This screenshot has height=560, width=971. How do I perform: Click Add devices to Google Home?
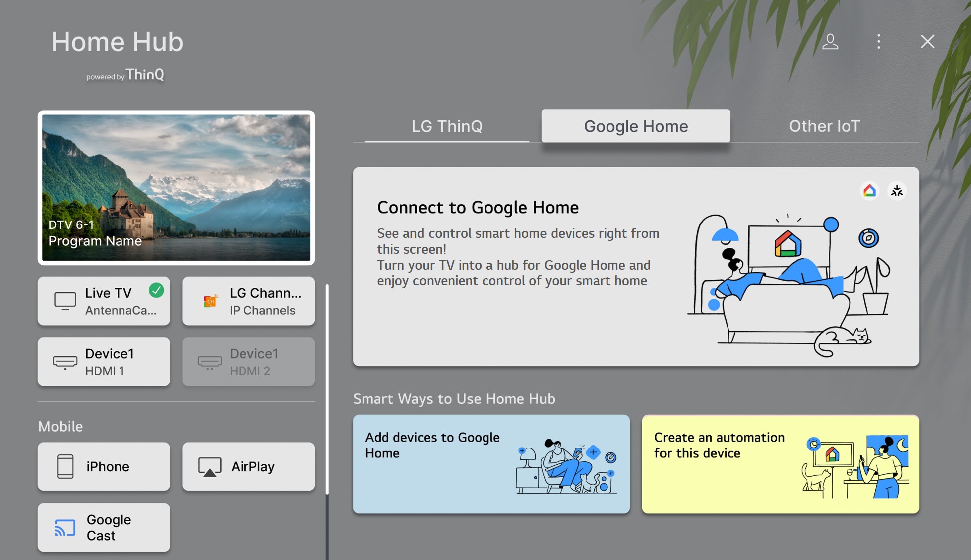[491, 464]
